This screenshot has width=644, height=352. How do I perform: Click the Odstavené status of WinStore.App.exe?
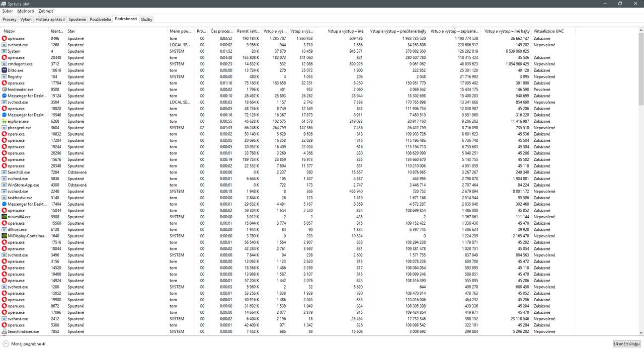[x=77, y=185]
